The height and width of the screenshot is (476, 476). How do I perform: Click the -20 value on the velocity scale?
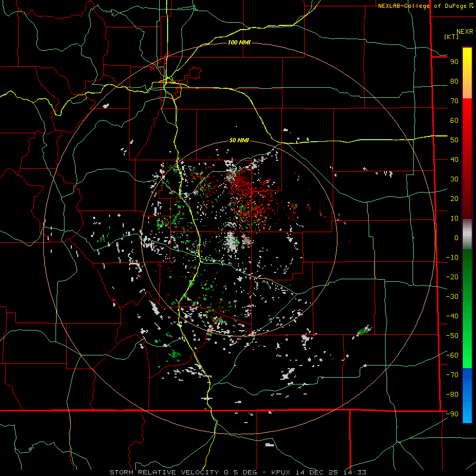[x=452, y=277]
